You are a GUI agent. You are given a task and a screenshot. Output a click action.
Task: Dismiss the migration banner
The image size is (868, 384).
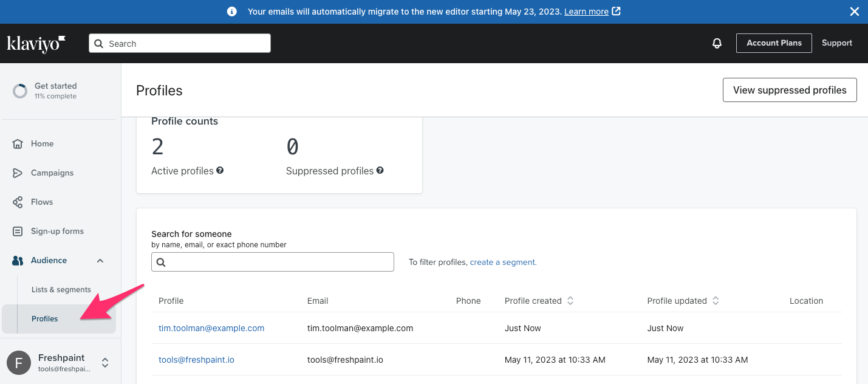pos(854,12)
